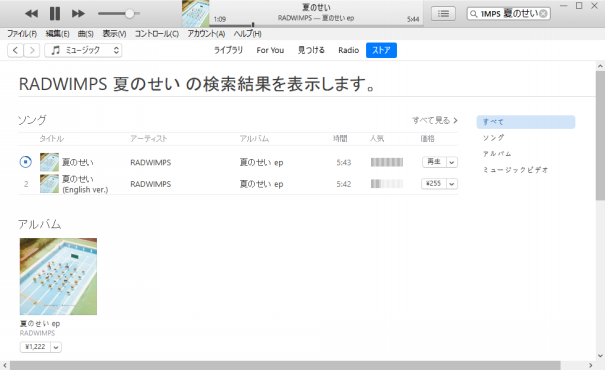Click the 人気 column header
The width and height of the screenshot is (605, 370).
[x=377, y=139]
